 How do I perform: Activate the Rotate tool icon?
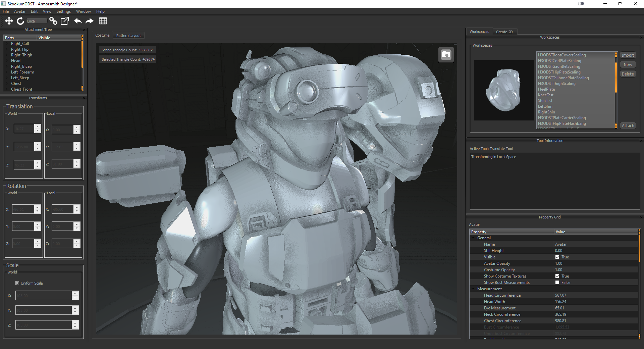tap(20, 21)
